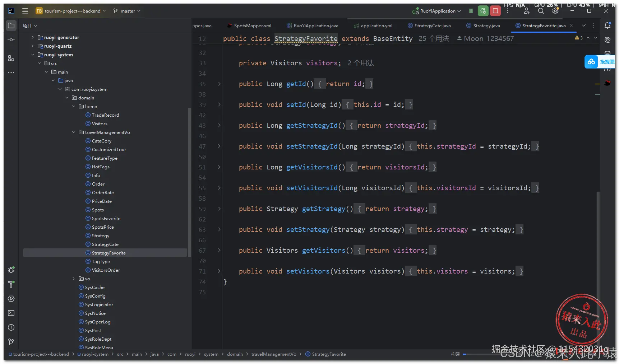Collapse the ruoyi-system module
Viewport: 619px width, 364px height.
pyautogui.click(x=32, y=55)
